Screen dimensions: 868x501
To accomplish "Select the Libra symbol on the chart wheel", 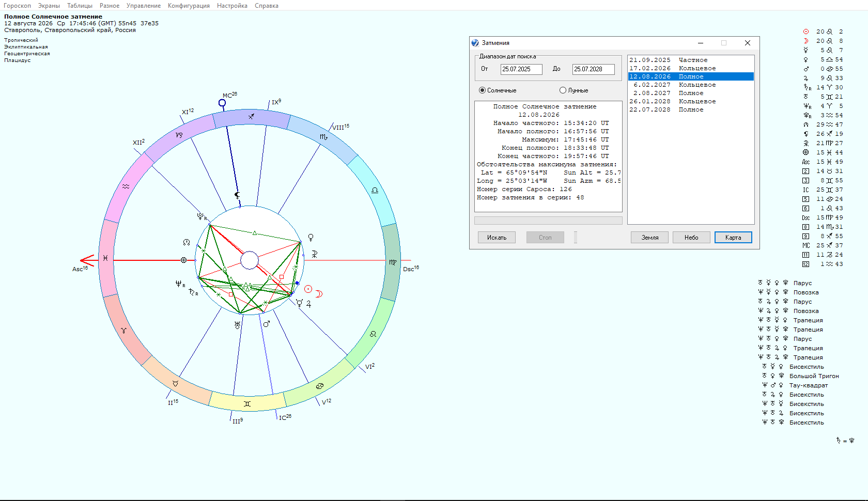I will click(375, 191).
